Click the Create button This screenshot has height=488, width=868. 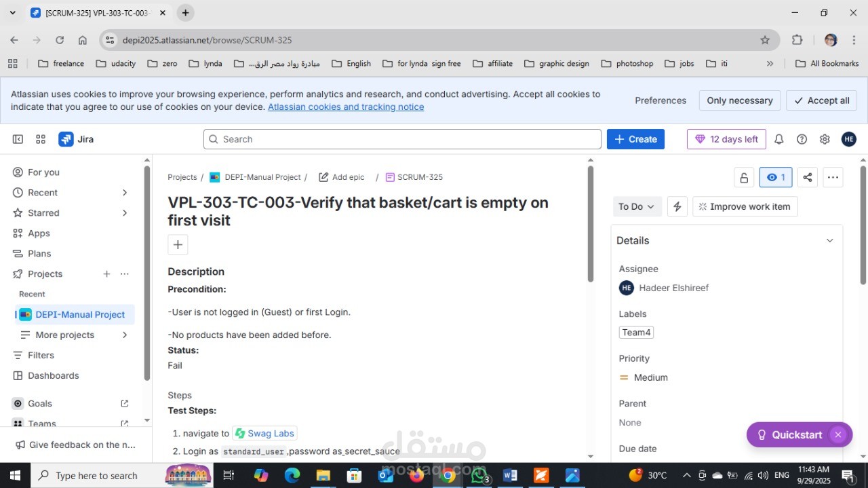click(635, 139)
